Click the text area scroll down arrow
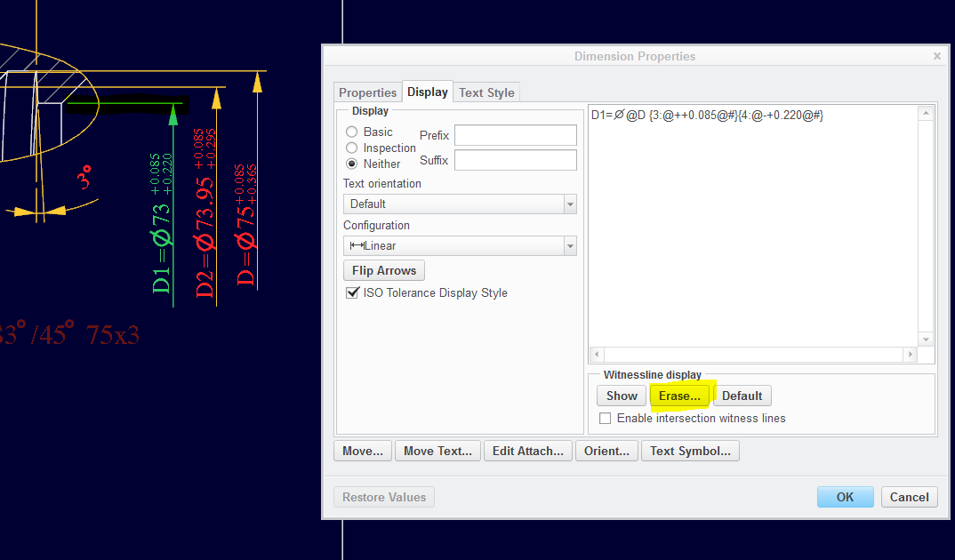The width and height of the screenshot is (955, 560). [x=926, y=340]
